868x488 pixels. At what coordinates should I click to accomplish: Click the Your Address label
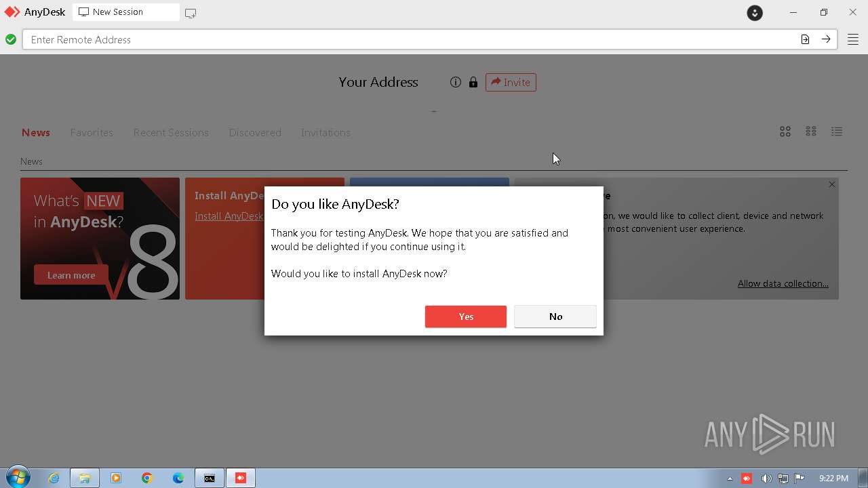tap(378, 82)
